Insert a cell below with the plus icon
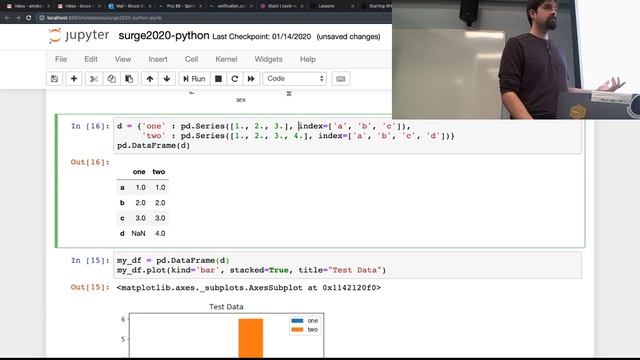The height and width of the screenshot is (360, 640). pos(74,79)
